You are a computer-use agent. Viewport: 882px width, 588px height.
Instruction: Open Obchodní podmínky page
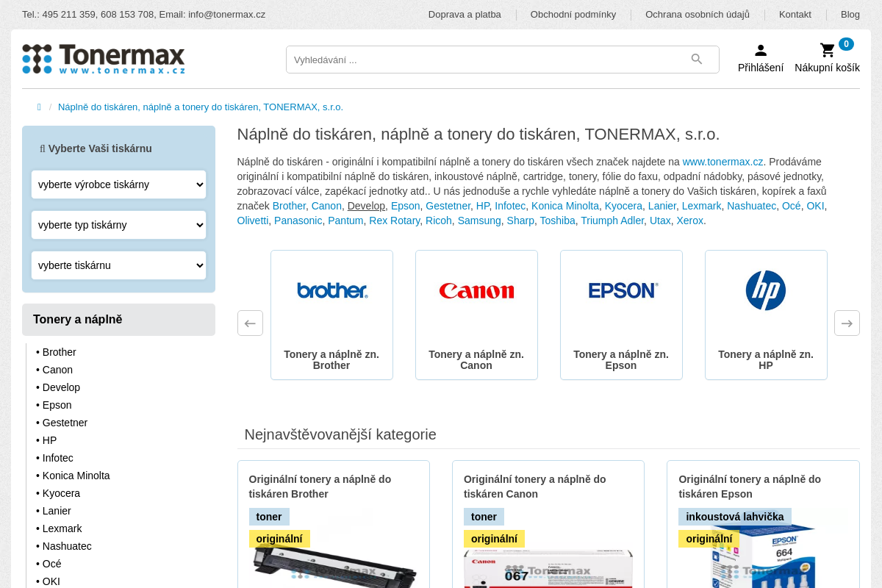[x=573, y=15]
